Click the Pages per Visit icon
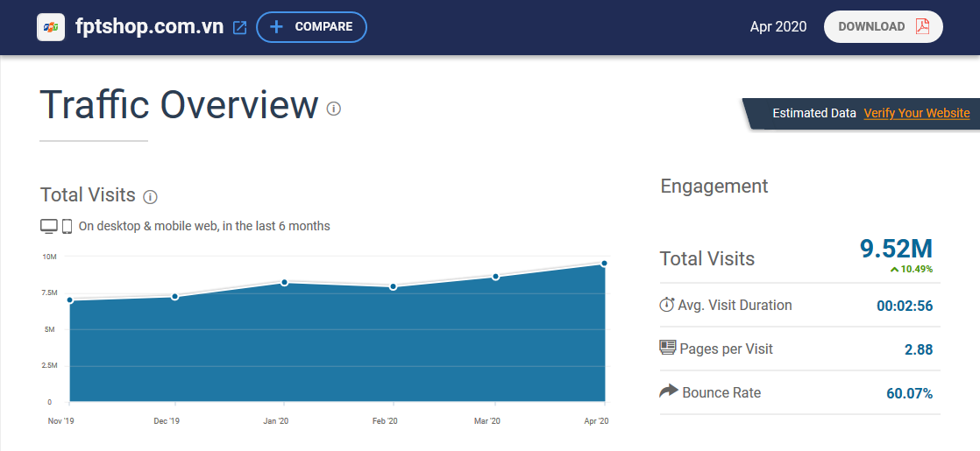 [668, 349]
